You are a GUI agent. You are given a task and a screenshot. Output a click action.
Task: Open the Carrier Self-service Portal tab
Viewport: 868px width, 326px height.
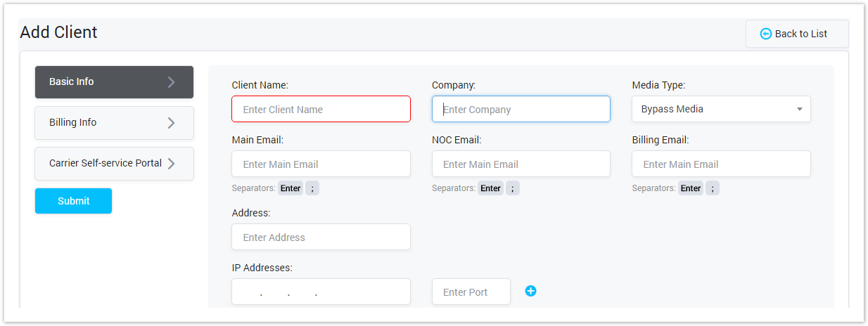point(114,164)
